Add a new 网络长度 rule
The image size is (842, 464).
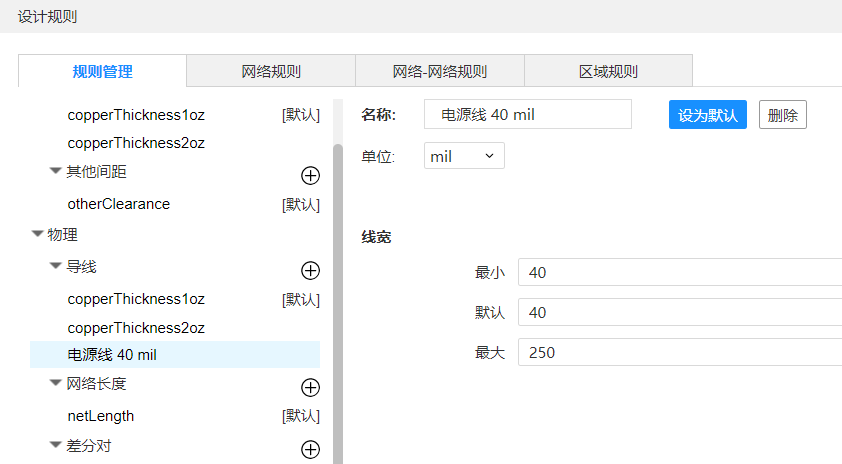(310, 387)
